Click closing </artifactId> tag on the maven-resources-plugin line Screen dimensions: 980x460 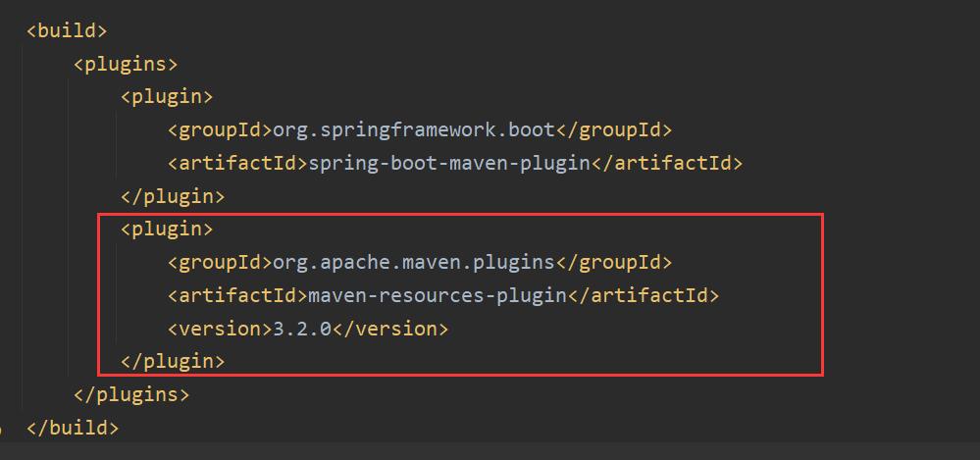click(644, 295)
